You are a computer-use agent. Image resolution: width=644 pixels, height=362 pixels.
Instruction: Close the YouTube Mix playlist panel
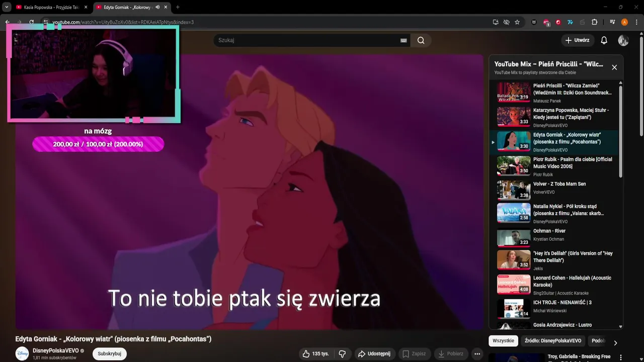click(x=614, y=67)
